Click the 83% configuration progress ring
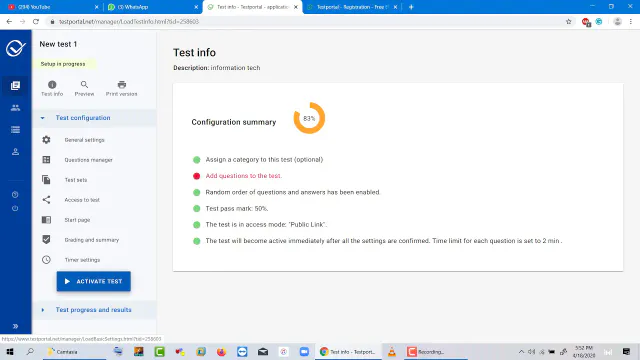 (309, 118)
